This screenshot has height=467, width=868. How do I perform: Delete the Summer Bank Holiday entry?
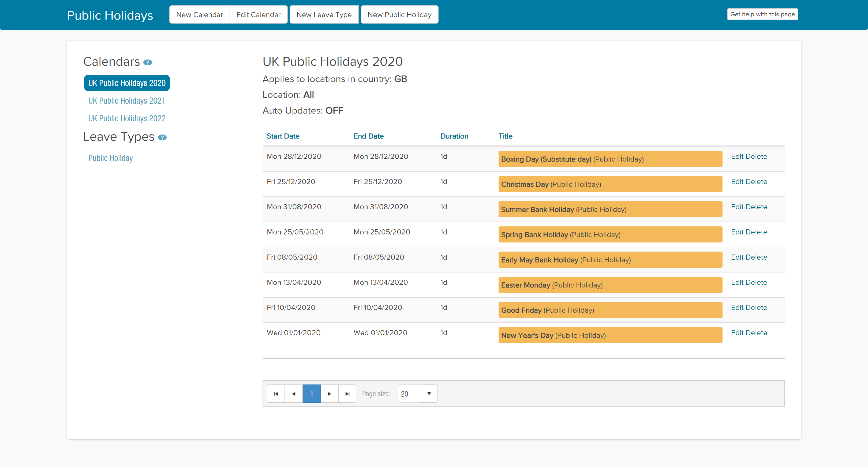pos(756,207)
